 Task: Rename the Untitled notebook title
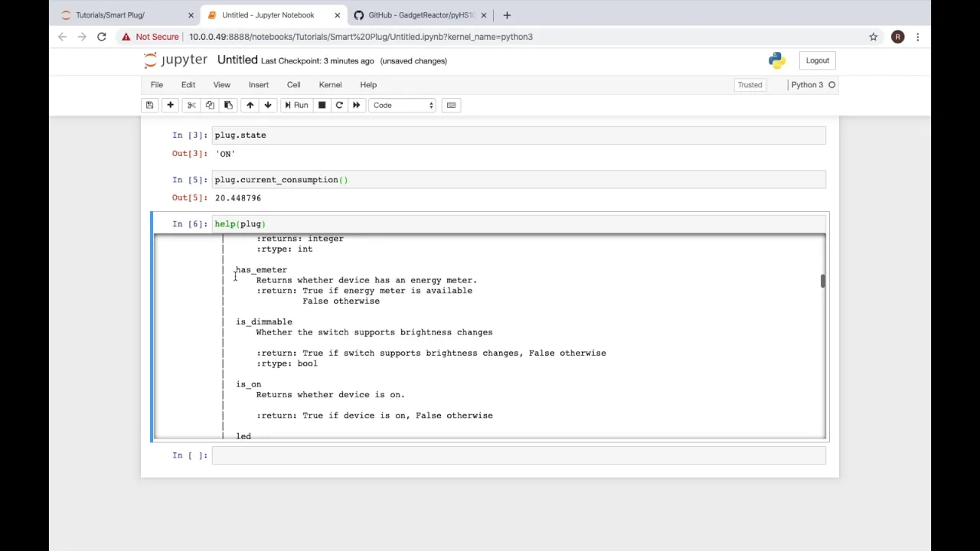[x=237, y=60]
